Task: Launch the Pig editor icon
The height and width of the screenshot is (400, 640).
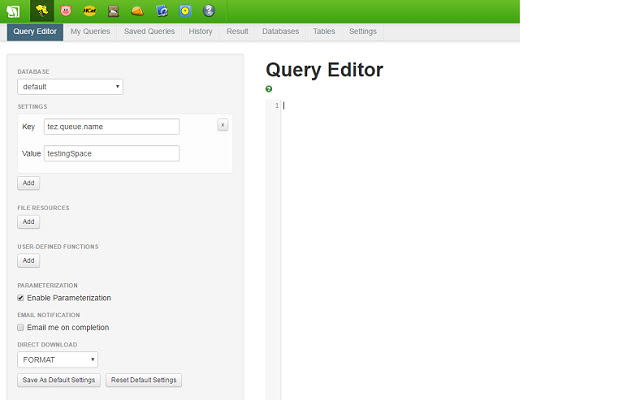Action: [66, 11]
